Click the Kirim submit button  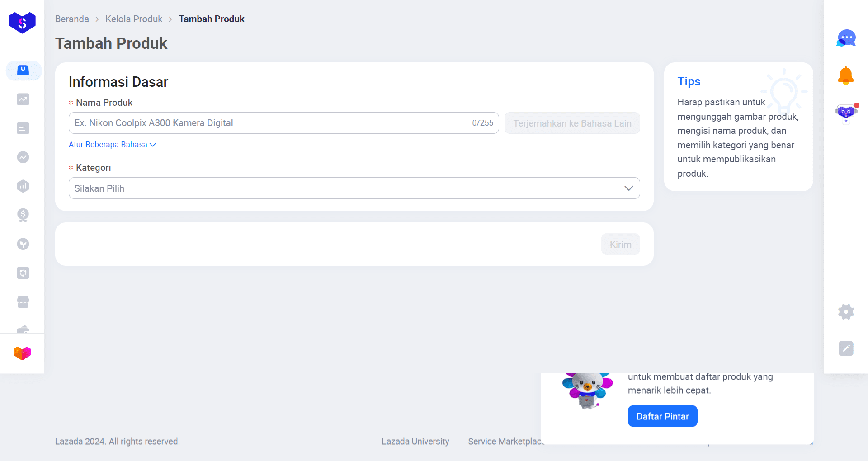(x=620, y=245)
